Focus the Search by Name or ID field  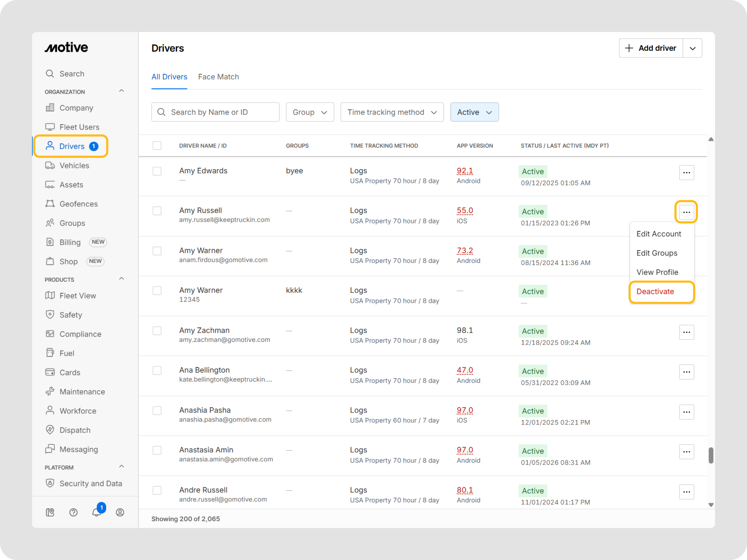pyautogui.click(x=216, y=112)
